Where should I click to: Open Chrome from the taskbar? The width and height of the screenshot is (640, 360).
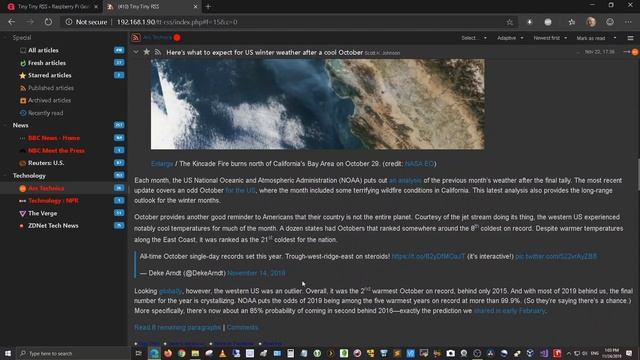pos(182,353)
